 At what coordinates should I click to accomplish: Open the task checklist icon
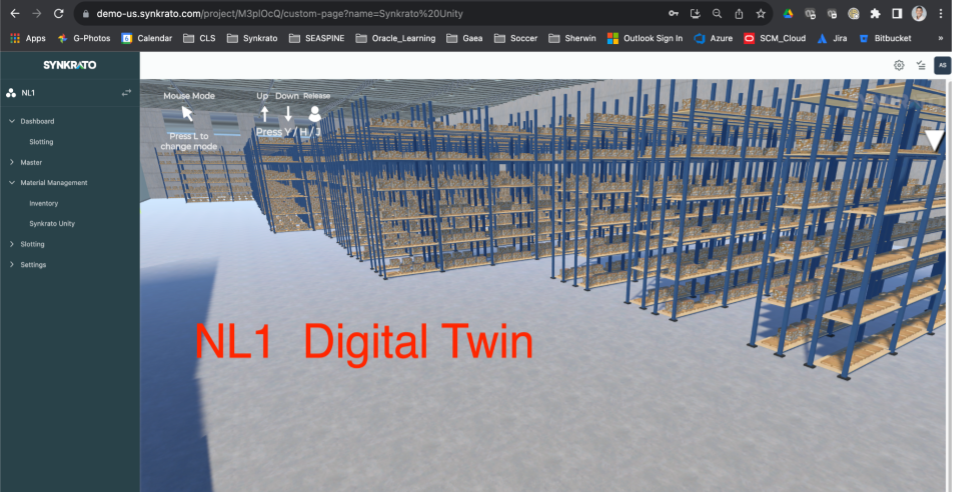[x=921, y=65]
